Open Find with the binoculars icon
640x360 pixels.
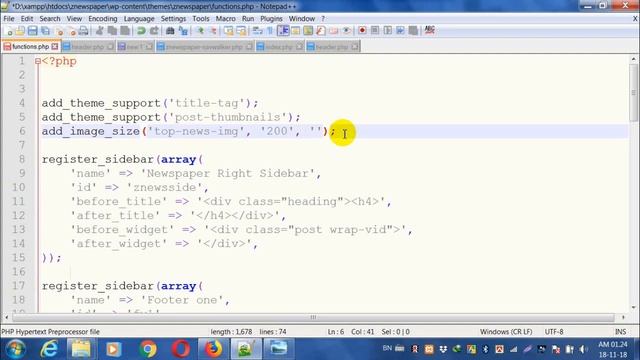coord(170,31)
